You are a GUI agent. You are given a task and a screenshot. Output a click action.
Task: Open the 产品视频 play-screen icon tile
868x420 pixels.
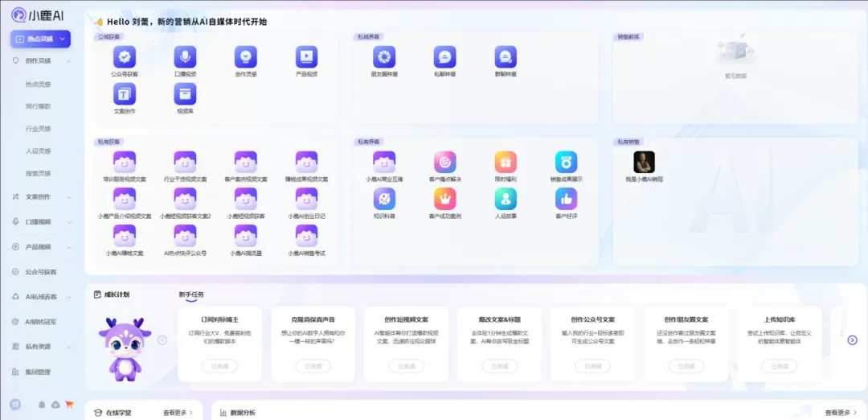click(306, 56)
